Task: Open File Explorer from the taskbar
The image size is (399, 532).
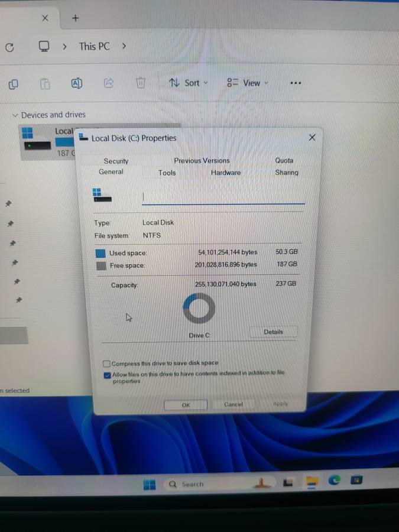Action: 312,481
